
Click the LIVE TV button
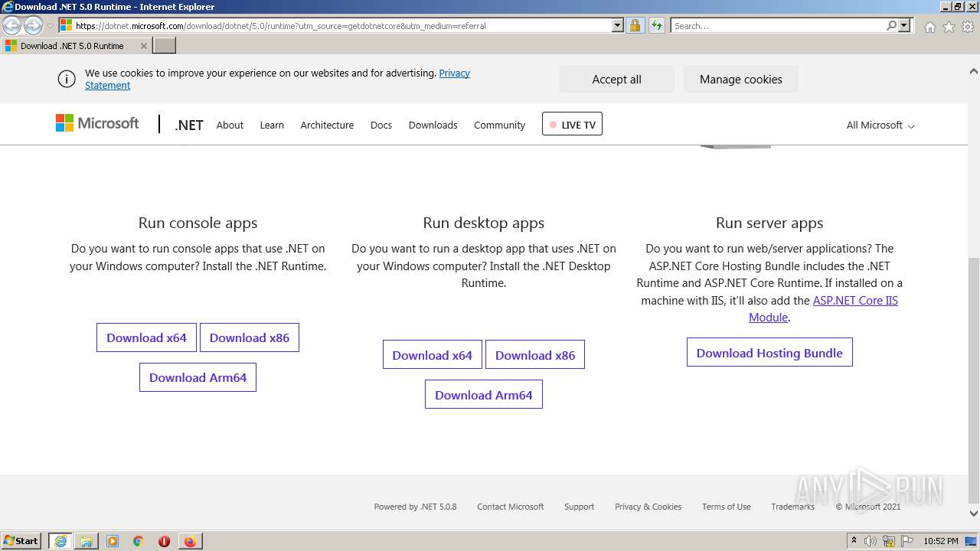572,124
